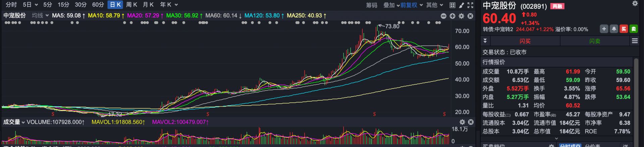This screenshot has height=147, width=644.
Task: Open the 前复权 adjustment dropdown
Action: [409, 5]
